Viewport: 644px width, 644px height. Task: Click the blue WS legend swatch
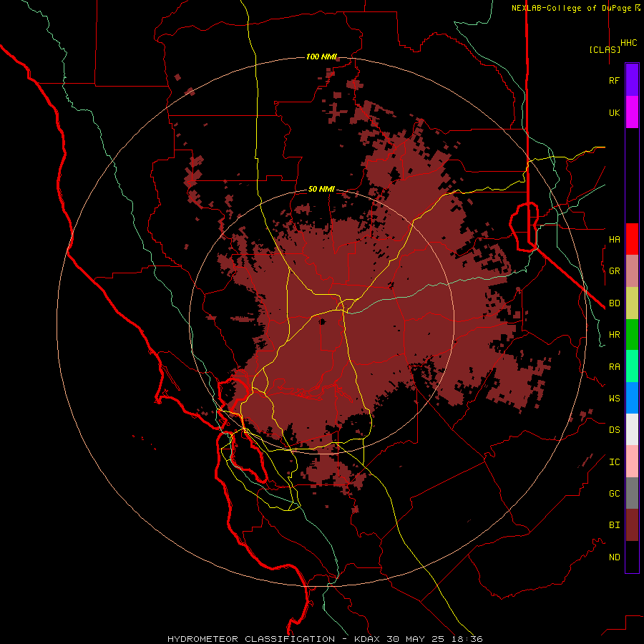click(x=632, y=398)
